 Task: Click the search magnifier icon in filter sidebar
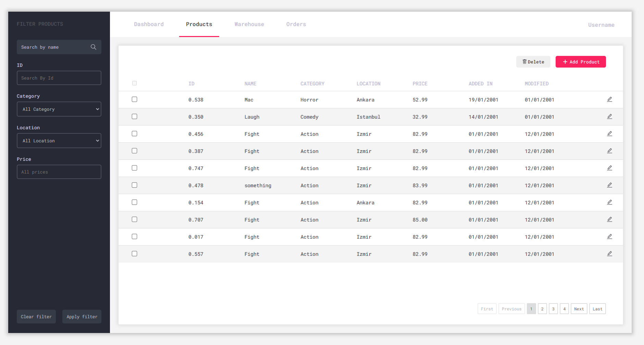(93, 47)
